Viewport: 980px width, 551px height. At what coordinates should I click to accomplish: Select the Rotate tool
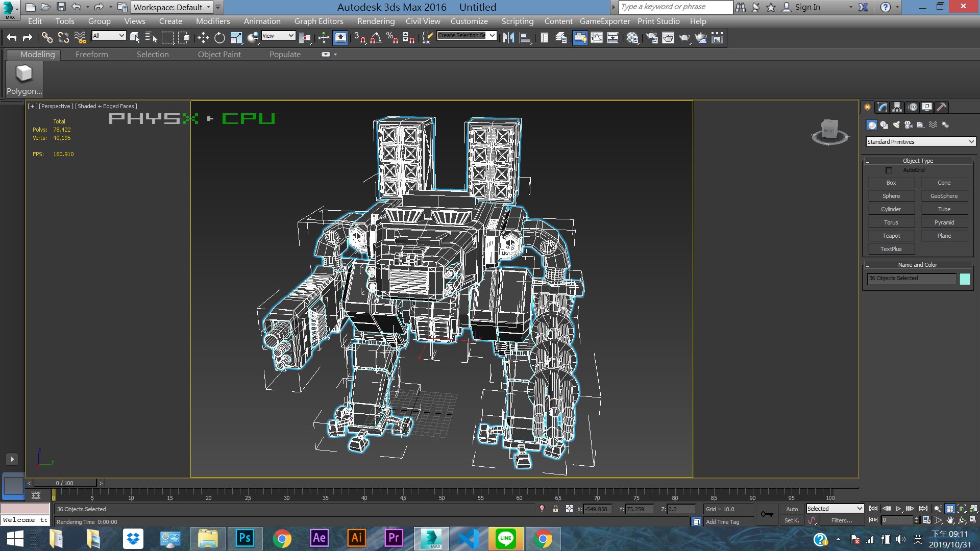tap(219, 37)
